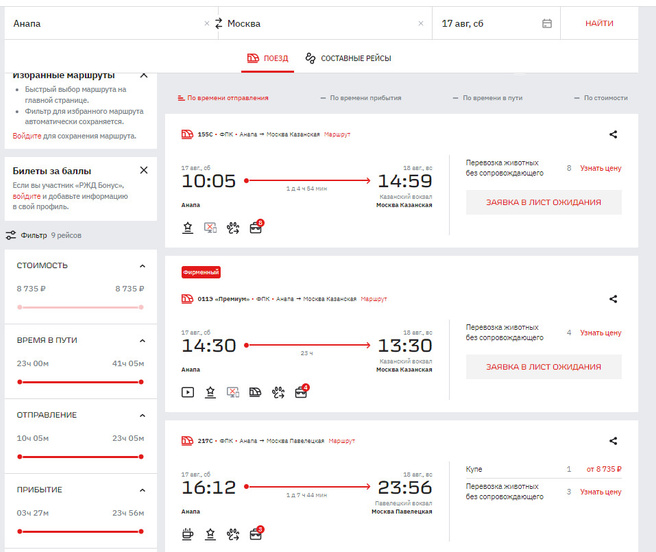Click left handle of ОТПРАВЛЕНИЕ slider
Screen dimensions: 656x552
[20, 457]
